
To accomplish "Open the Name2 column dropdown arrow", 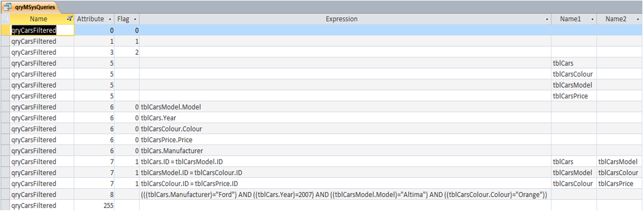I will click(x=637, y=20).
